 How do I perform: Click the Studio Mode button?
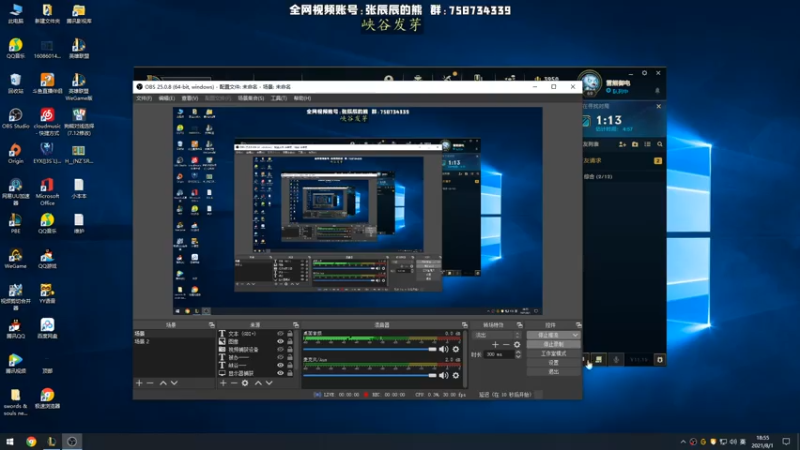click(553, 354)
